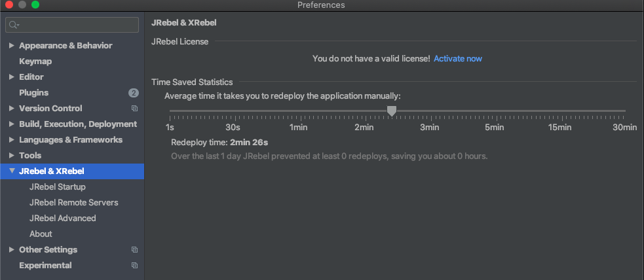Expand Build, Execution, Deployment section
This screenshot has width=644, height=280.
11,124
